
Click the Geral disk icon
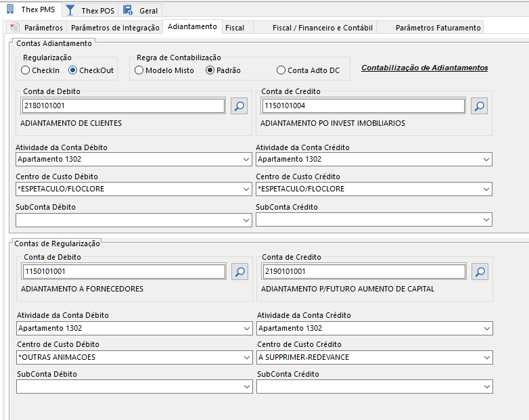128,10
